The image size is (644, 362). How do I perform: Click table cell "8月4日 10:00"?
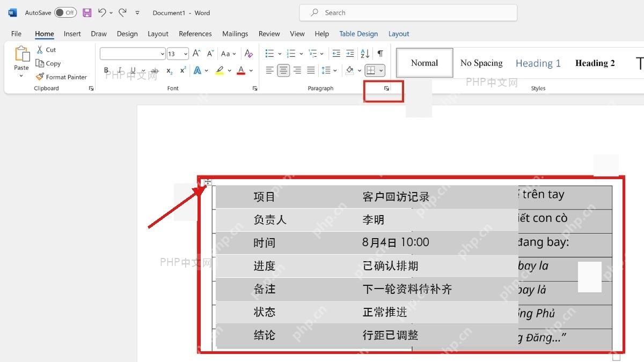(x=396, y=242)
